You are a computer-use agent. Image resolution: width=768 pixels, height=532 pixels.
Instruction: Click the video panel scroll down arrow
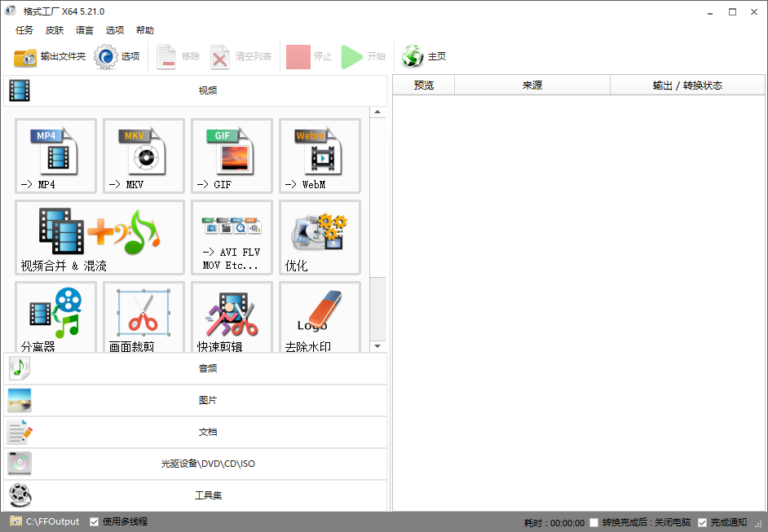pos(377,346)
